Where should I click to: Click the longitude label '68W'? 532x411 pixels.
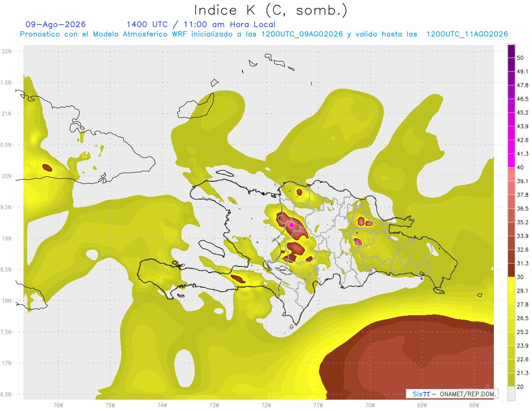point(474,405)
